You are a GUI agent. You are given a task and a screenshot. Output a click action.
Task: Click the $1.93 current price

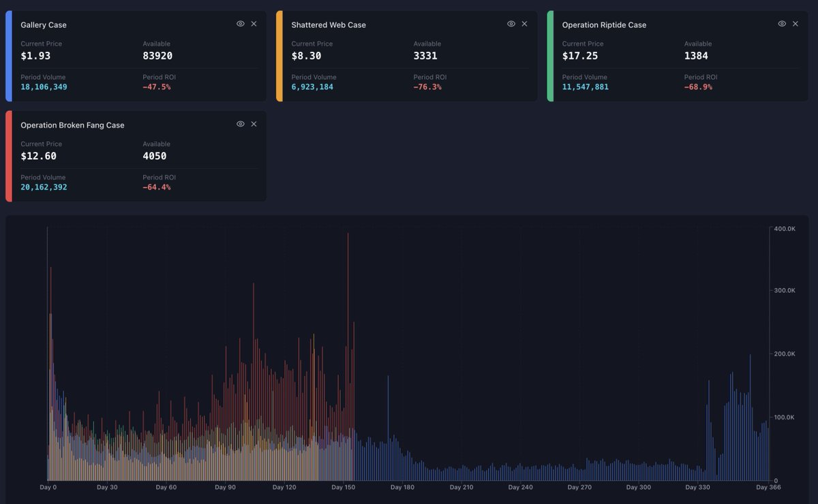point(35,56)
